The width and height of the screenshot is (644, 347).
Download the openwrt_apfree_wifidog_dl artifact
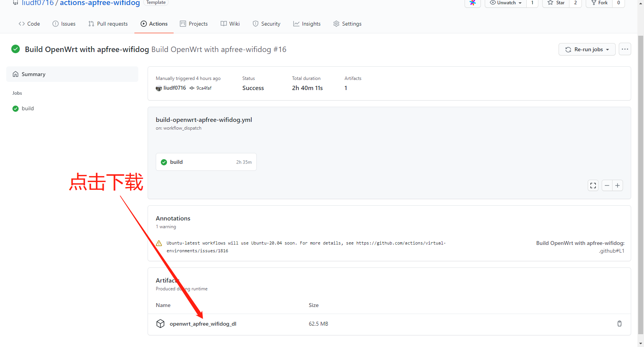coord(203,324)
